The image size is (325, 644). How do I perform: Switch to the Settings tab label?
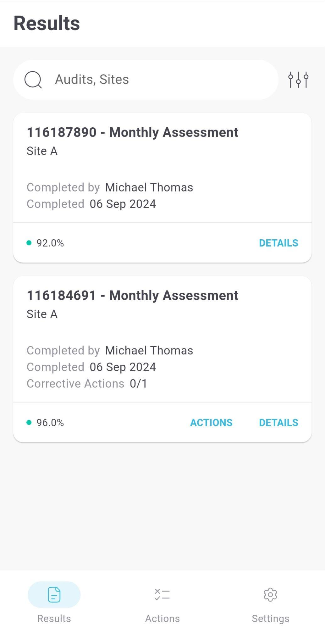coord(270,619)
